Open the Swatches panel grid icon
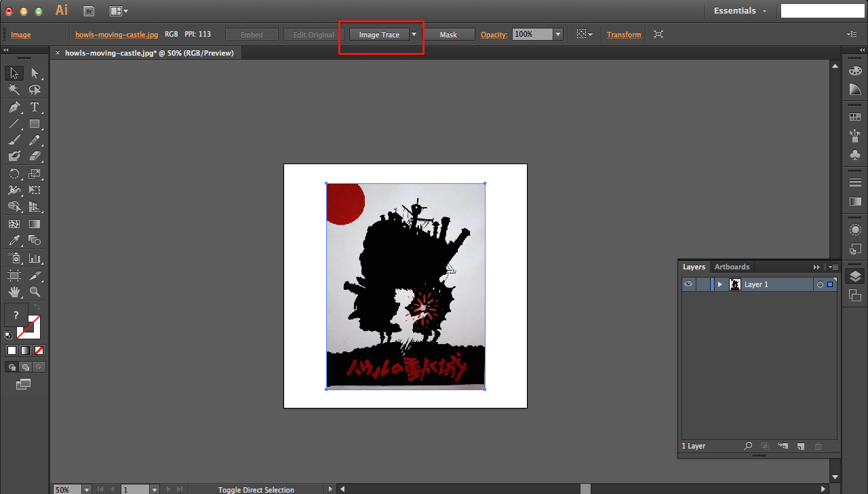This screenshot has width=868, height=494. pos(855,117)
